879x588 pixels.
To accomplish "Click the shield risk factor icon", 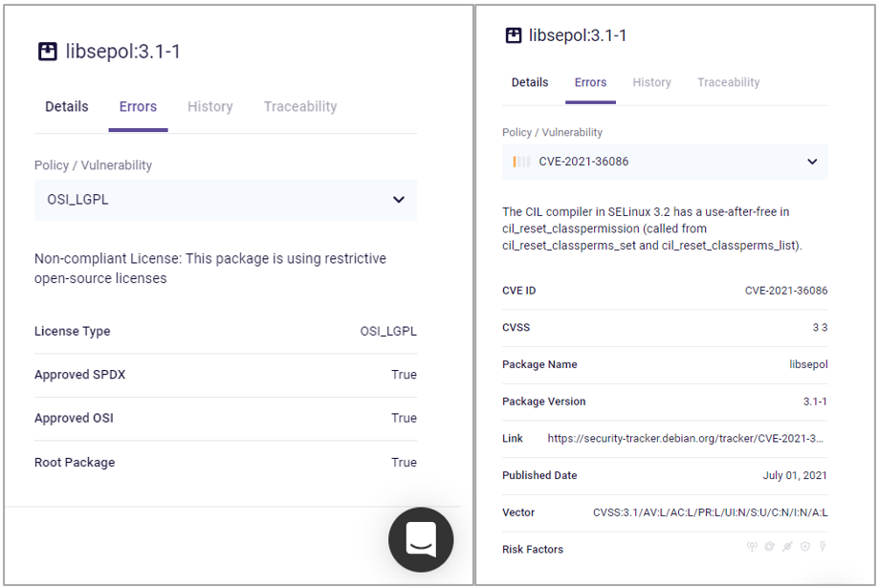I will coord(805,546).
